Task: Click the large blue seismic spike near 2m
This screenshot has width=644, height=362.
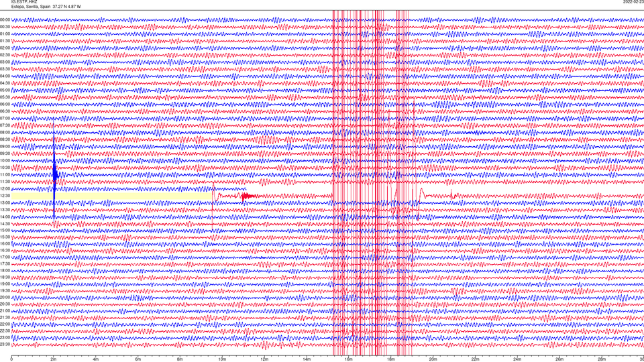Action: click(x=54, y=170)
